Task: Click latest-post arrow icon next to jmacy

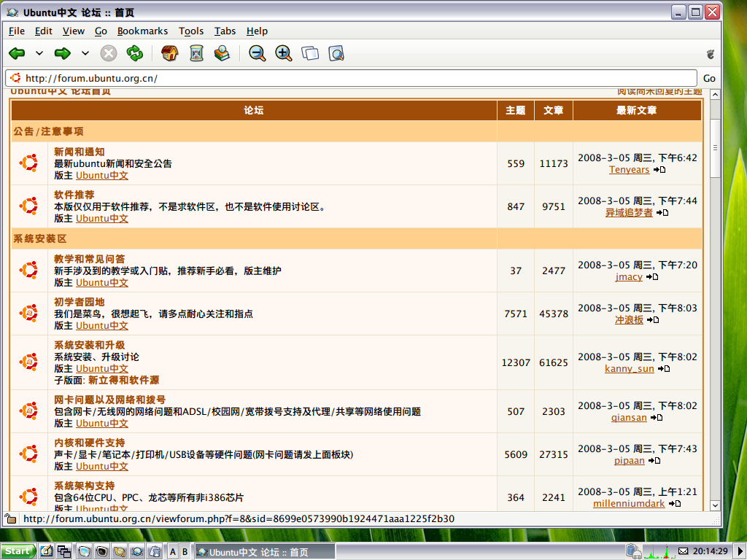Action: (x=652, y=276)
